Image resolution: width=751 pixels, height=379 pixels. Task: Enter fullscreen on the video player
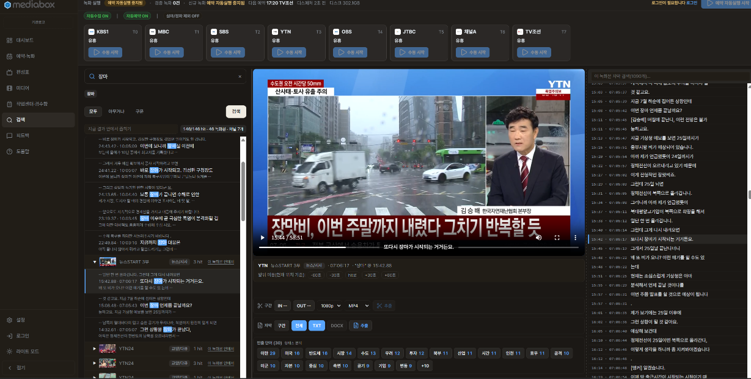pyautogui.click(x=557, y=238)
